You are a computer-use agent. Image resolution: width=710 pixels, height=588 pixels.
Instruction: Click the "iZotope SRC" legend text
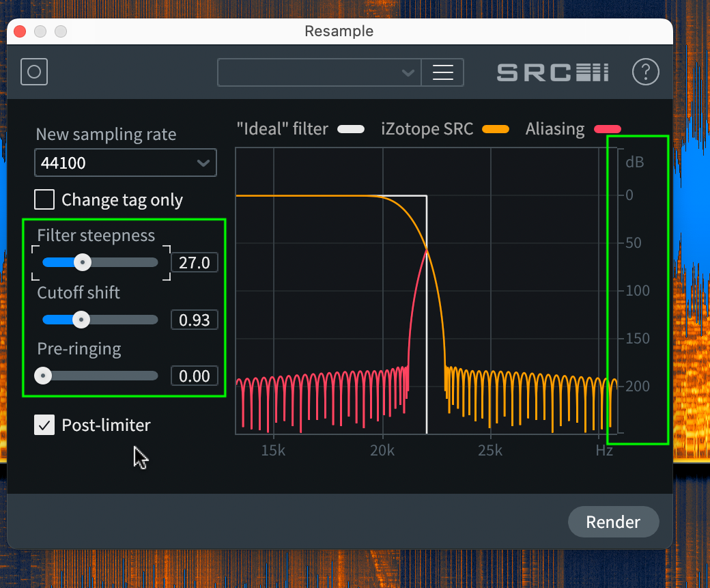coord(427,130)
